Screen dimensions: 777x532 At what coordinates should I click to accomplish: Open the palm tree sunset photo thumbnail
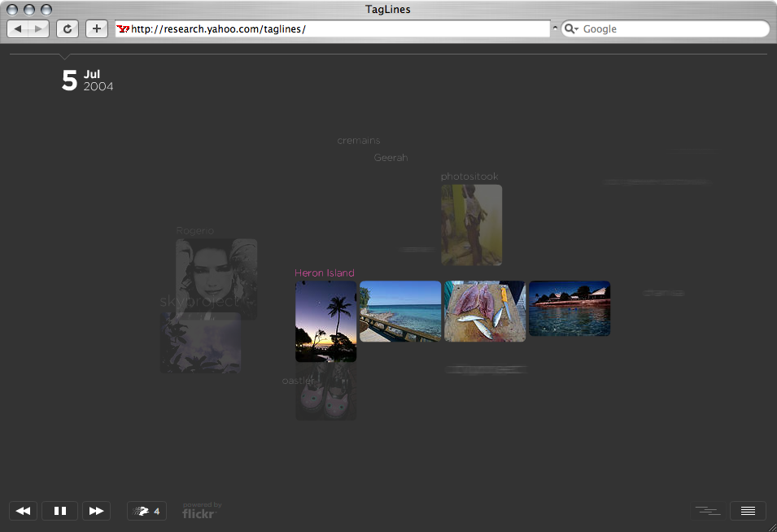(325, 321)
